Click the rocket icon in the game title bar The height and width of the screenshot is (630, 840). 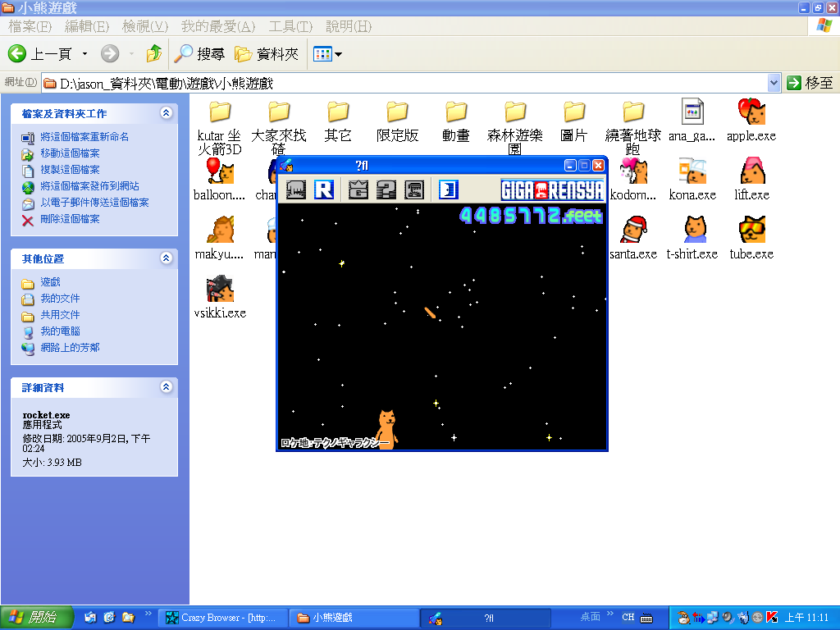tap(286, 165)
